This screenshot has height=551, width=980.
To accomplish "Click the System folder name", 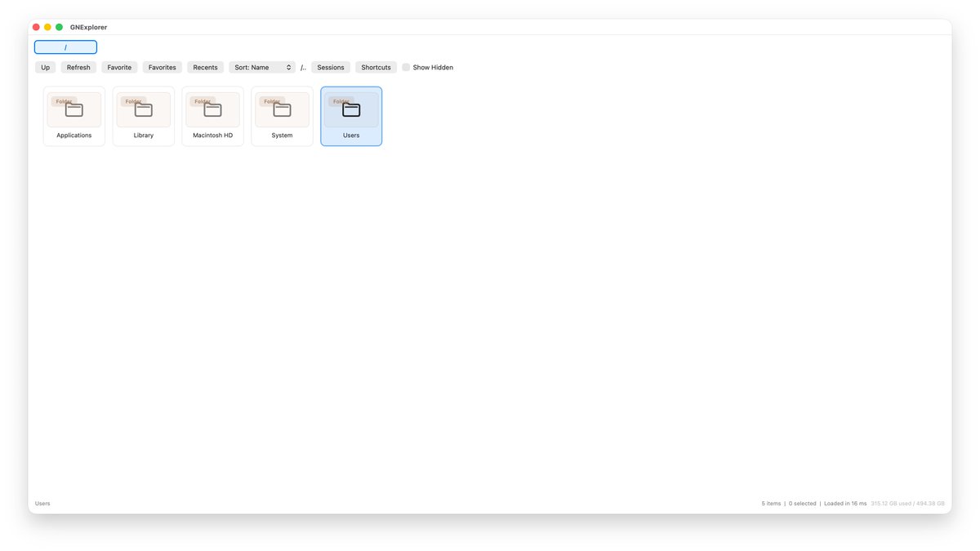I will click(283, 136).
